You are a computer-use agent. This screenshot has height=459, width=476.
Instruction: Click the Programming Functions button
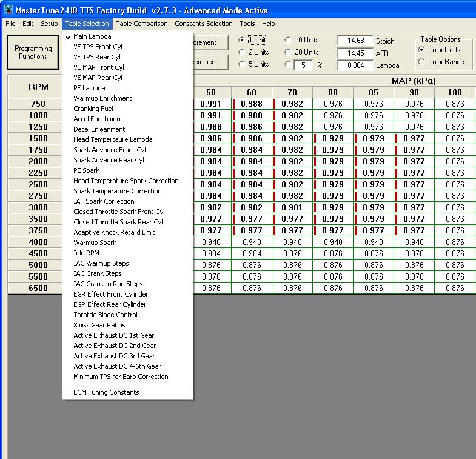tap(33, 52)
